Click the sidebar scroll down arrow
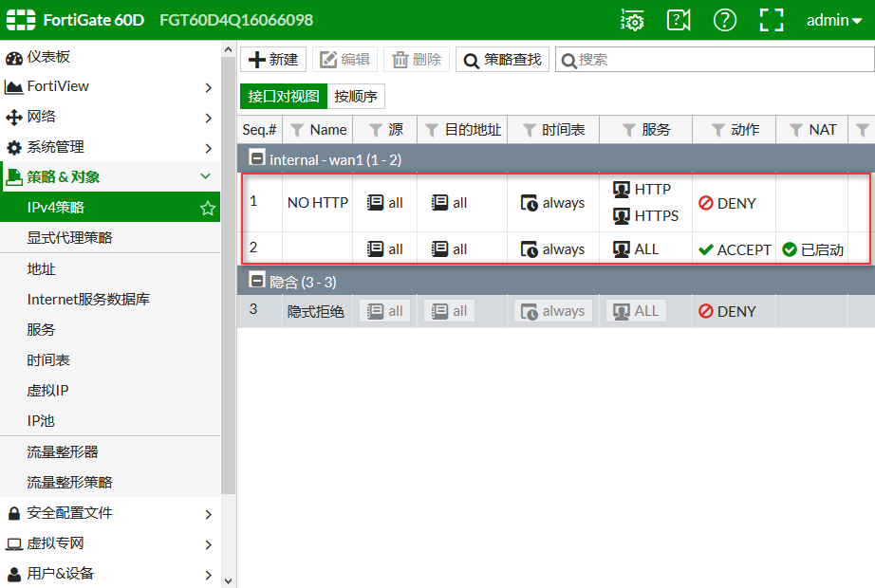Viewport: 875px width, 588px height. 228,580
